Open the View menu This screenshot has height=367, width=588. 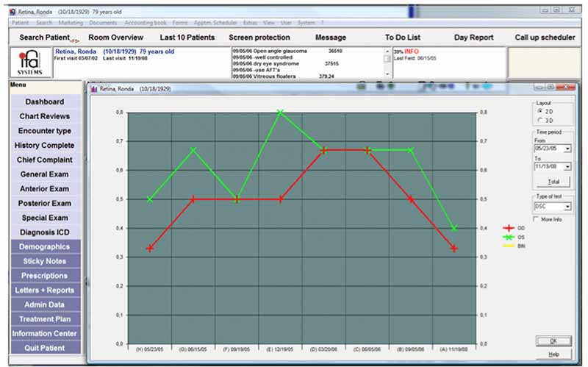click(x=269, y=23)
